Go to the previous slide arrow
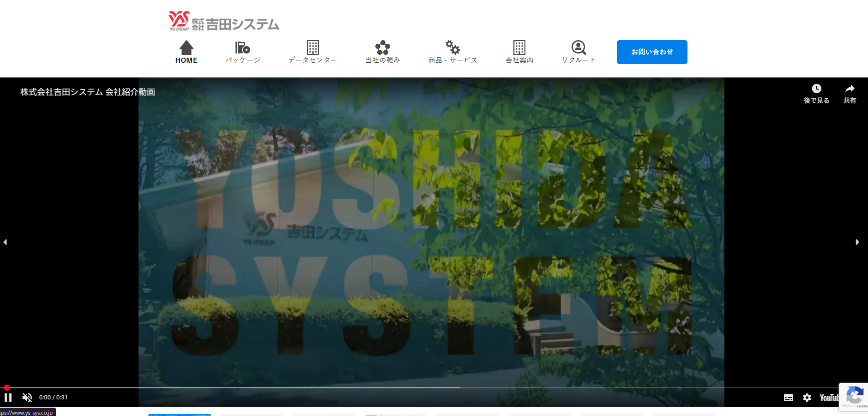 5,242
